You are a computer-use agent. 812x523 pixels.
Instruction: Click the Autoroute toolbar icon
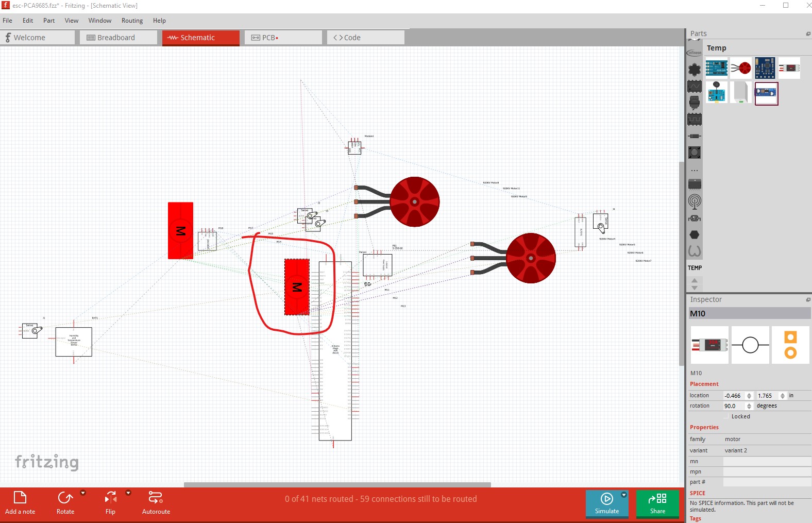click(155, 497)
